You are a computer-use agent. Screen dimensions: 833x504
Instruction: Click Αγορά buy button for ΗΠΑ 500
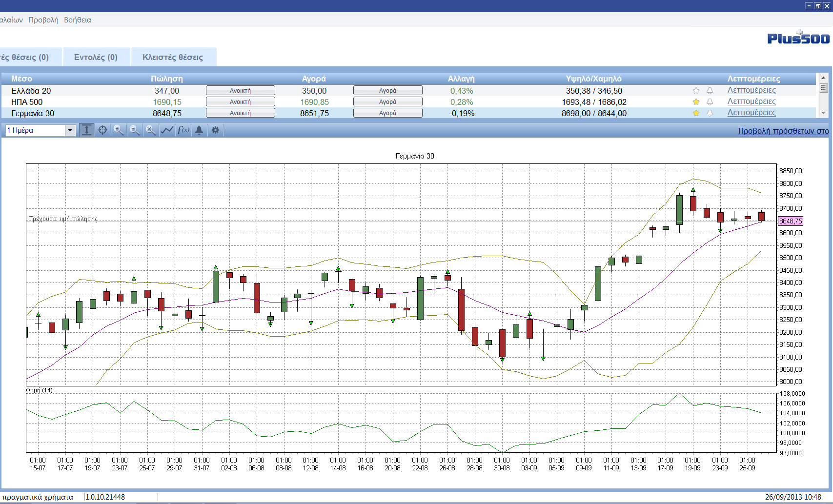[x=387, y=101]
